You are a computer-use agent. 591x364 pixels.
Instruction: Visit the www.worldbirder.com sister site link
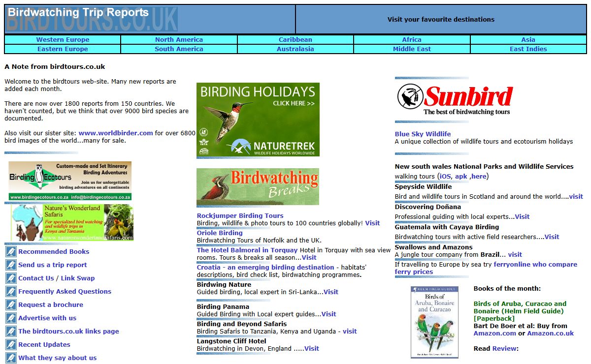[x=116, y=133]
